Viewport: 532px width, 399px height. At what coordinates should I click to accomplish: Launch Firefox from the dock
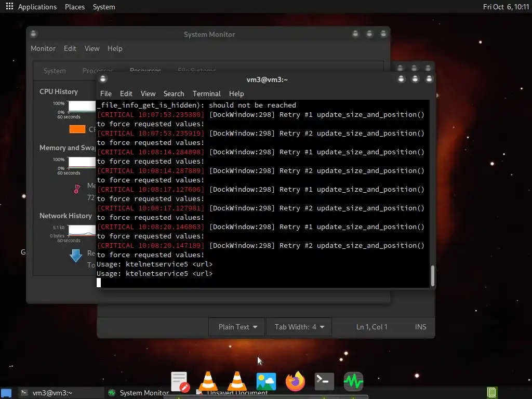[x=295, y=381]
